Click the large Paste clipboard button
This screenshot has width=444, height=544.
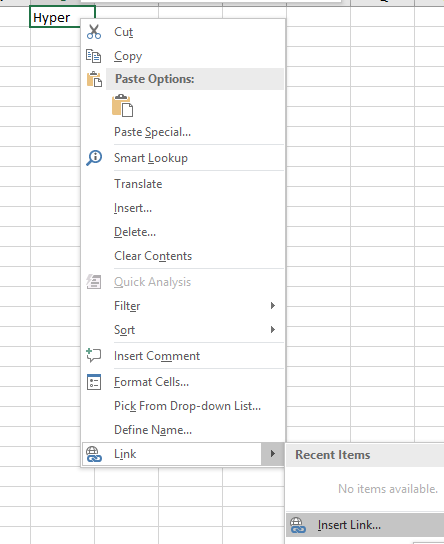pos(122,105)
